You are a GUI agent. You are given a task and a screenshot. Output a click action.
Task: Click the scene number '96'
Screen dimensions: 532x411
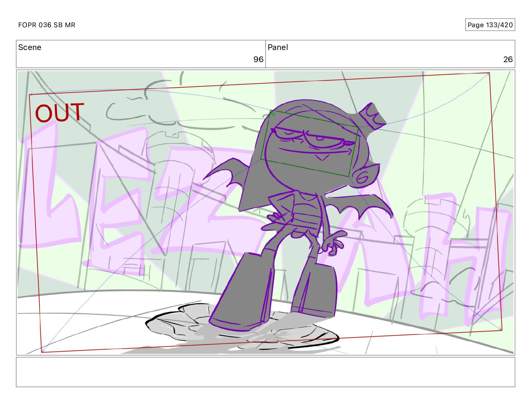click(258, 59)
